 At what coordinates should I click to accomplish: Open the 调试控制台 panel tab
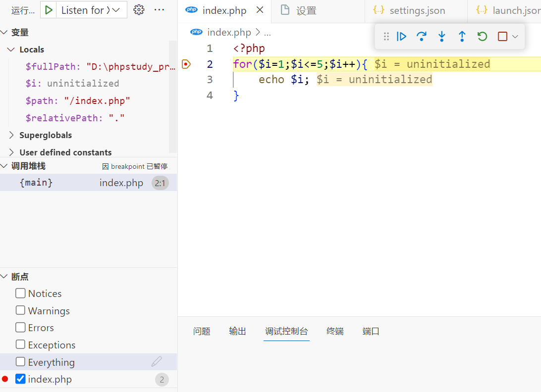(x=286, y=331)
